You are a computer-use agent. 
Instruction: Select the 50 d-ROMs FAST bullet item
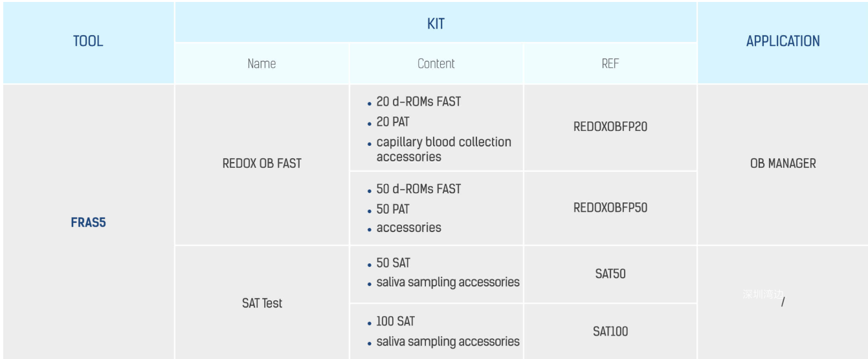click(x=418, y=189)
